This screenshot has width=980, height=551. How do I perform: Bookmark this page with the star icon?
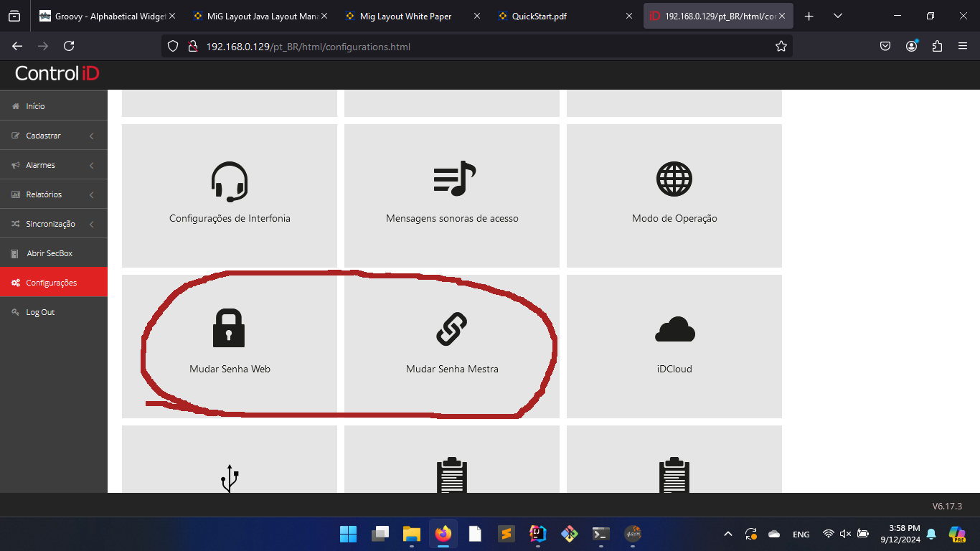pos(781,47)
